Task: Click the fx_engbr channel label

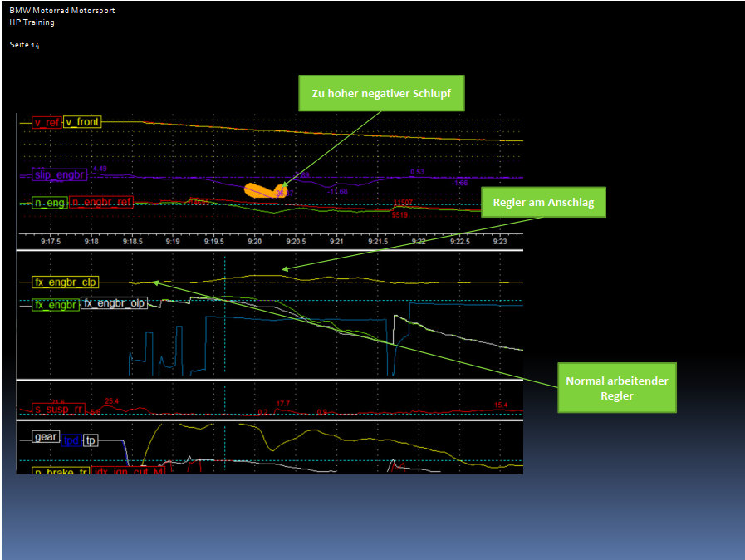Action: coord(55,305)
